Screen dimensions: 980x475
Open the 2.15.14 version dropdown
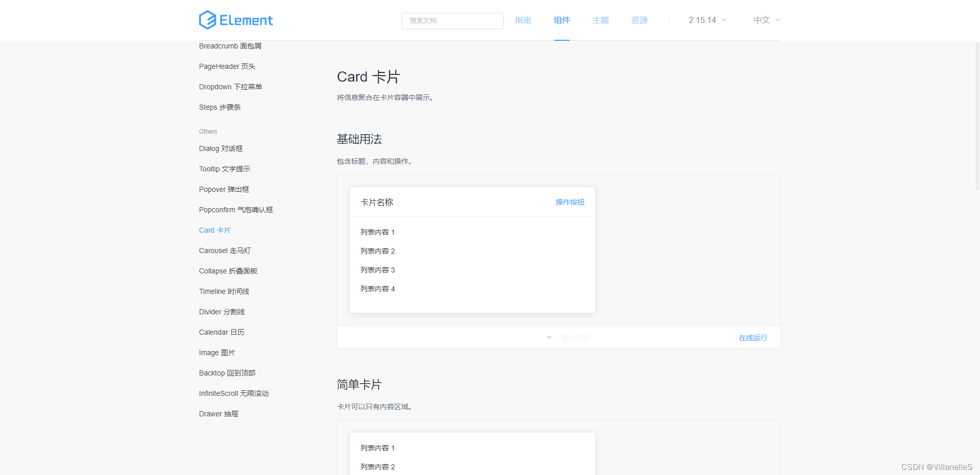click(707, 20)
